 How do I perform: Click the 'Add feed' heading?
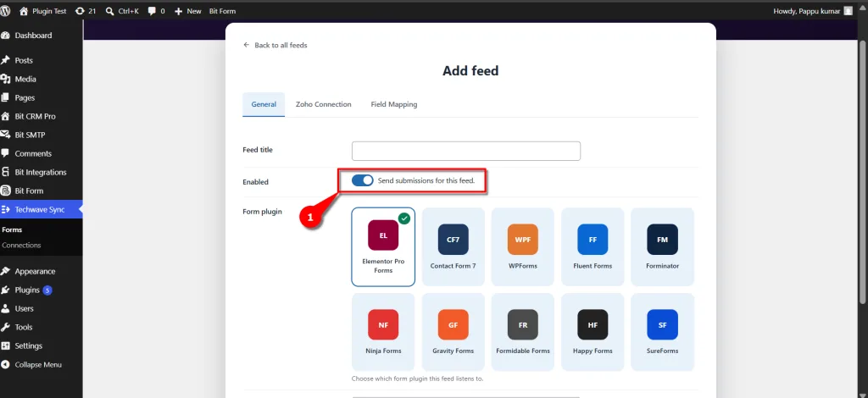470,71
